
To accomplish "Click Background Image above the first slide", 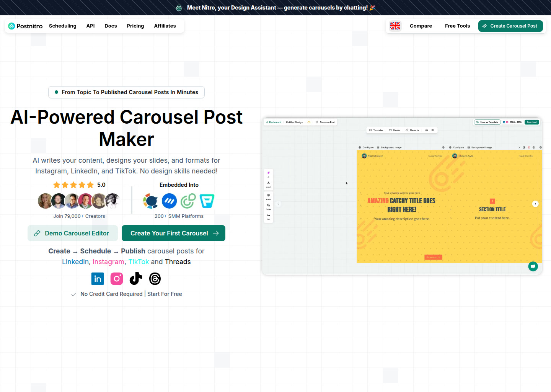I will (389, 147).
